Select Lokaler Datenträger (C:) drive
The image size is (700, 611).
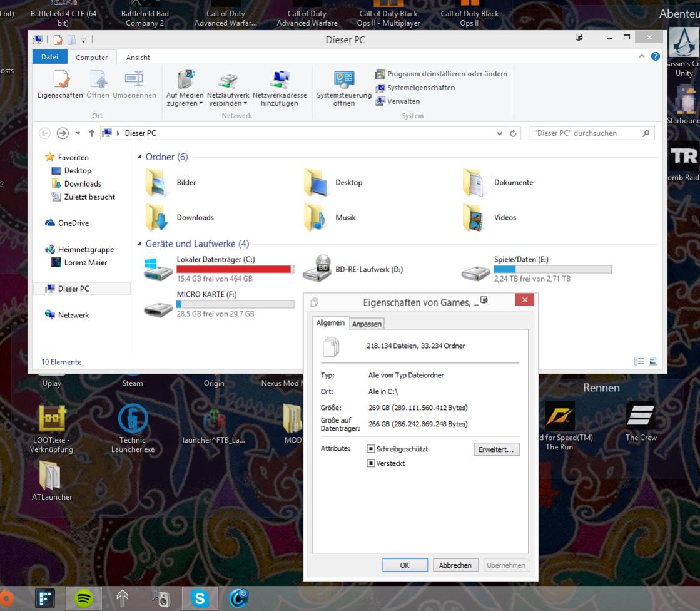click(219, 269)
